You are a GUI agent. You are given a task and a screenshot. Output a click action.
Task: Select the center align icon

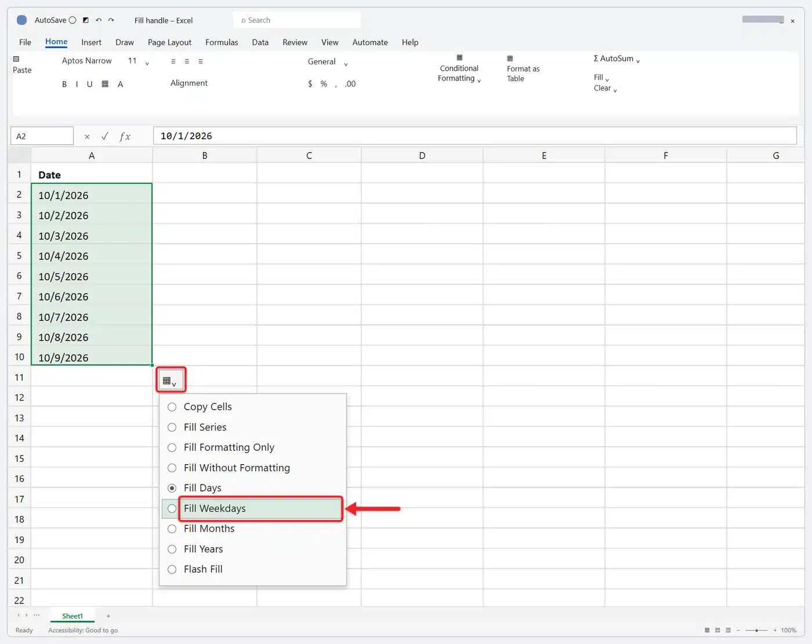187,61
